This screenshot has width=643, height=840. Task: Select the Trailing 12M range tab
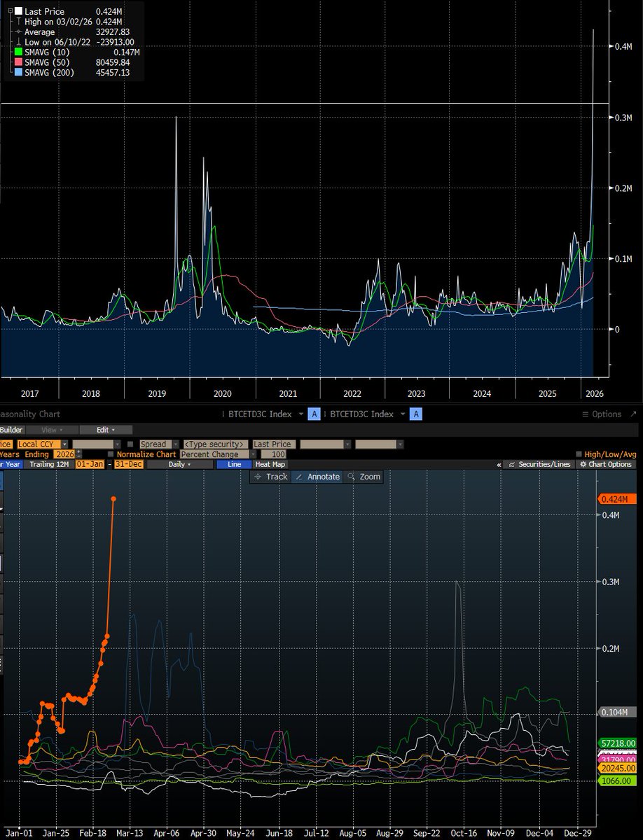click(x=49, y=464)
